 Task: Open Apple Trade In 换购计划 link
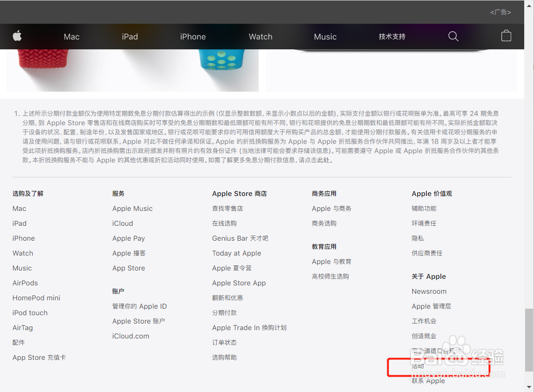[249, 328]
